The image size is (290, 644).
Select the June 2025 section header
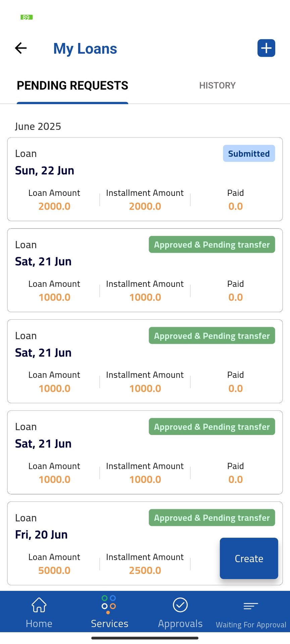(38, 126)
